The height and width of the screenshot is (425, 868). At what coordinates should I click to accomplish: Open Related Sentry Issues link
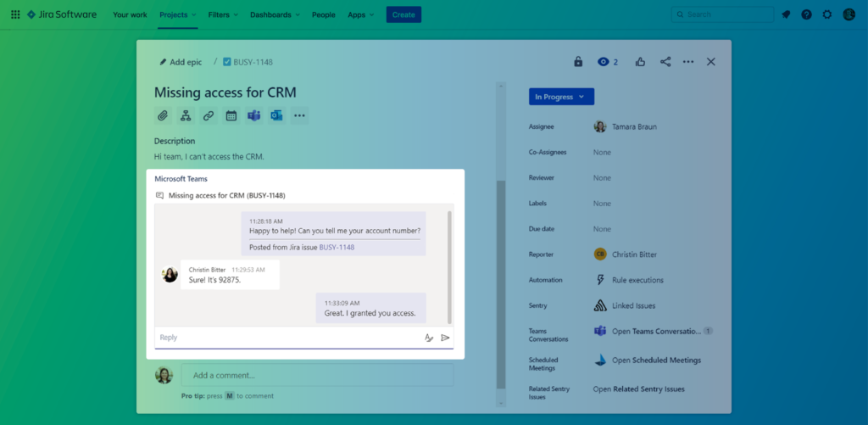[x=639, y=389]
